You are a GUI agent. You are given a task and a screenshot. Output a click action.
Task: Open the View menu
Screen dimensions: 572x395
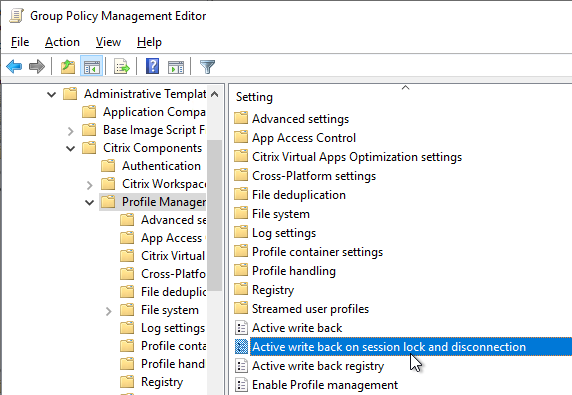(108, 42)
